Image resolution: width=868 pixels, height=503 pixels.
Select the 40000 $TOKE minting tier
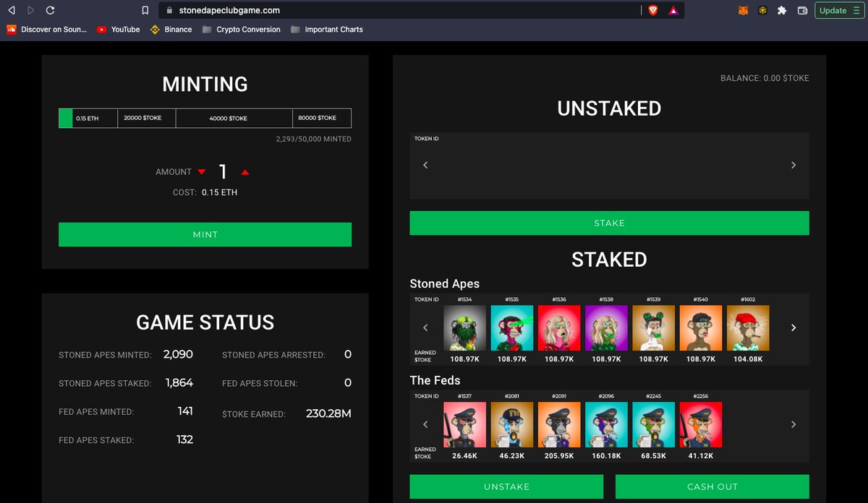pos(233,118)
